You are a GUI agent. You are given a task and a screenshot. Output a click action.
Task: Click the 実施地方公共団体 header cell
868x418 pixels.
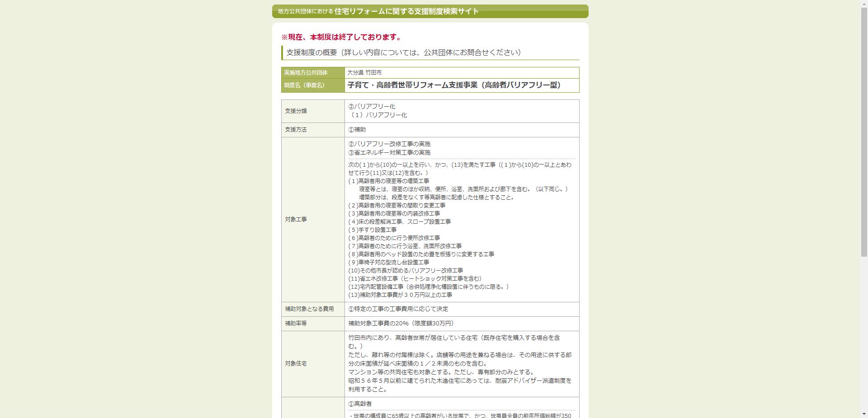click(x=306, y=72)
